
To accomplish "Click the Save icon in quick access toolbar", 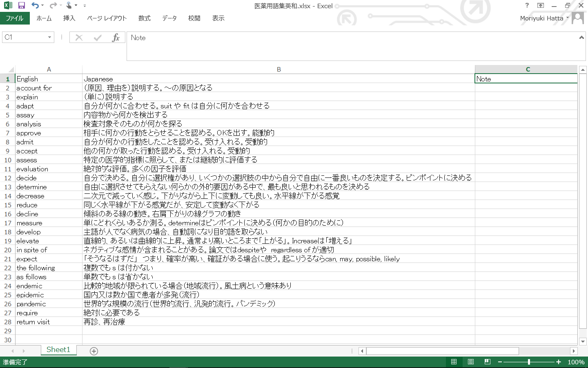I will tap(22, 6).
